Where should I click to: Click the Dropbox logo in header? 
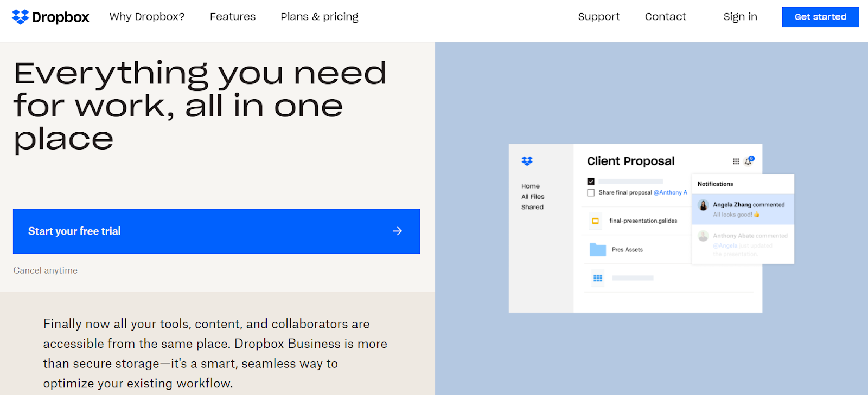click(x=50, y=17)
